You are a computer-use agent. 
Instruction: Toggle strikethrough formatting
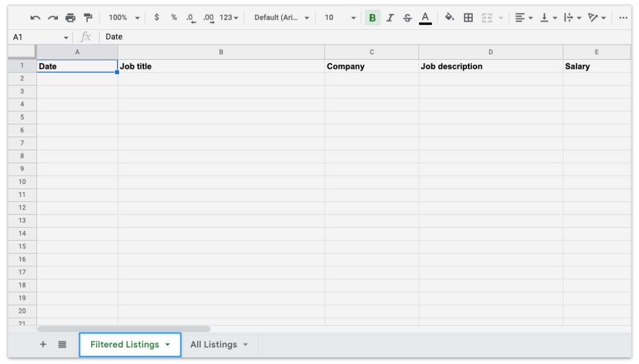pyautogui.click(x=407, y=17)
